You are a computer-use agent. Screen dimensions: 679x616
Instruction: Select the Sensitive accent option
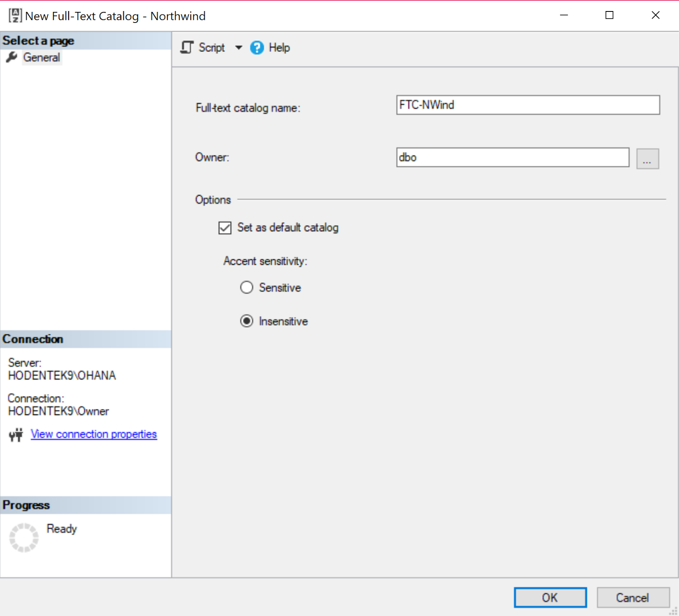pos(247,287)
